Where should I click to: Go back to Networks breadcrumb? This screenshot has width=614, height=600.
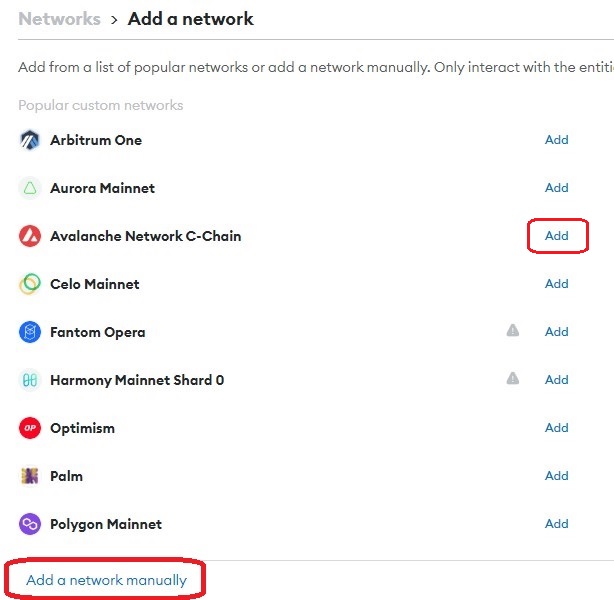(59, 19)
